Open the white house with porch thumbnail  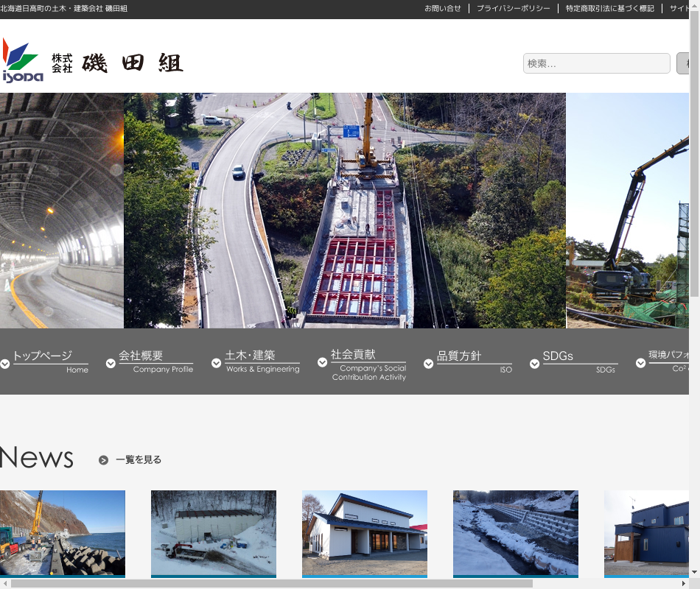(x=364, y=533)
